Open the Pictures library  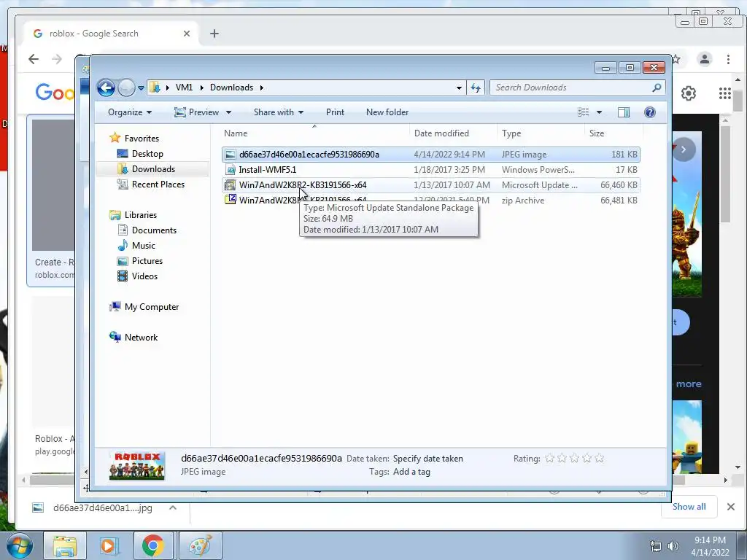(x=139, y=261)
